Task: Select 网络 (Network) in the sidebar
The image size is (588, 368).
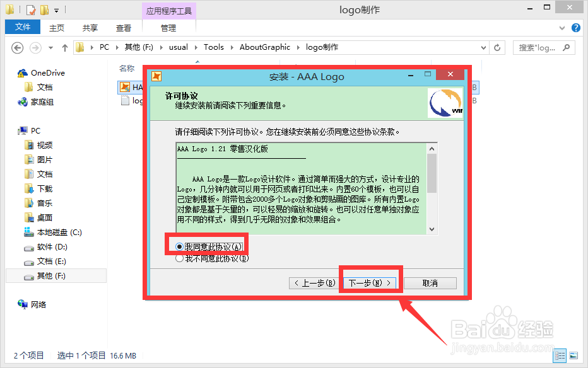Action: pos(32,305)
